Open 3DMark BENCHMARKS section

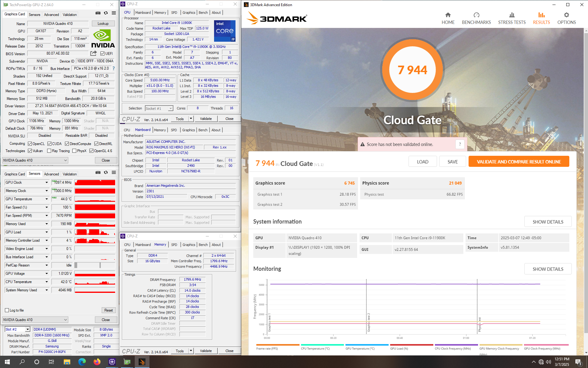coord(476,18)
